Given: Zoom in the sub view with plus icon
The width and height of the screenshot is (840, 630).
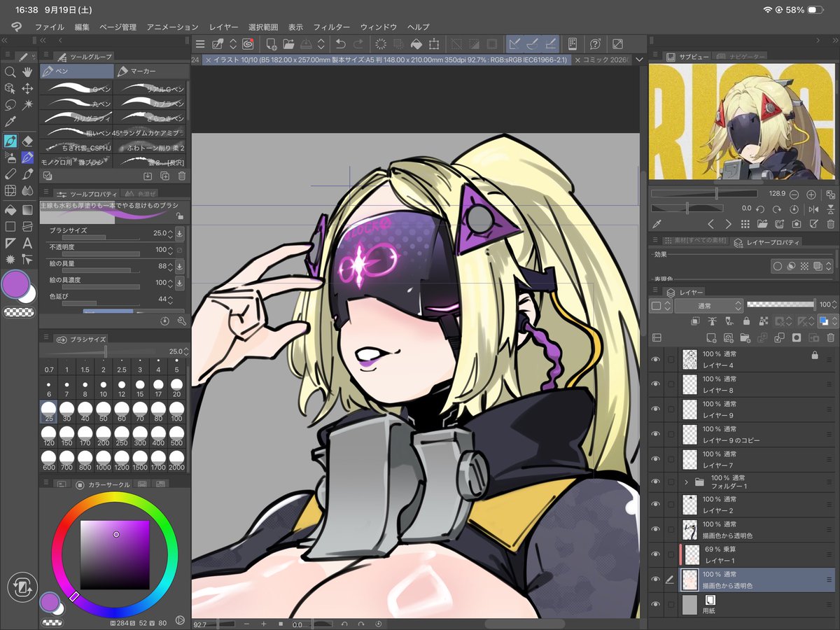Looking at the screenshot, I should pyautogui.click(x=811, y=194).
